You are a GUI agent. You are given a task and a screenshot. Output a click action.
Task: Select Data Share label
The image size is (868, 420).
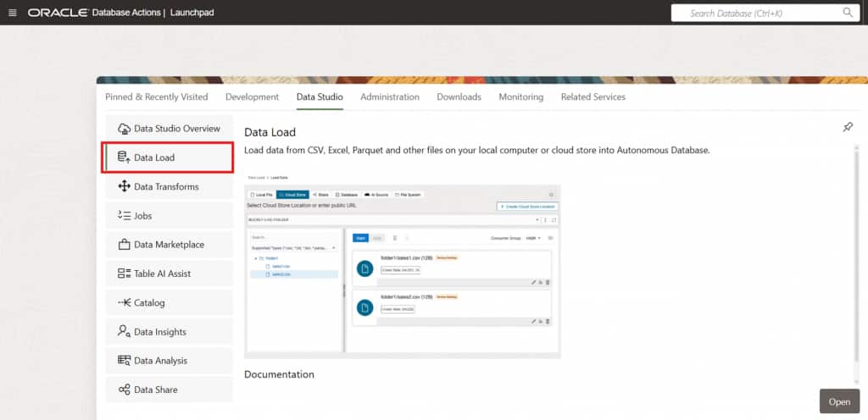tap(156, 390)
